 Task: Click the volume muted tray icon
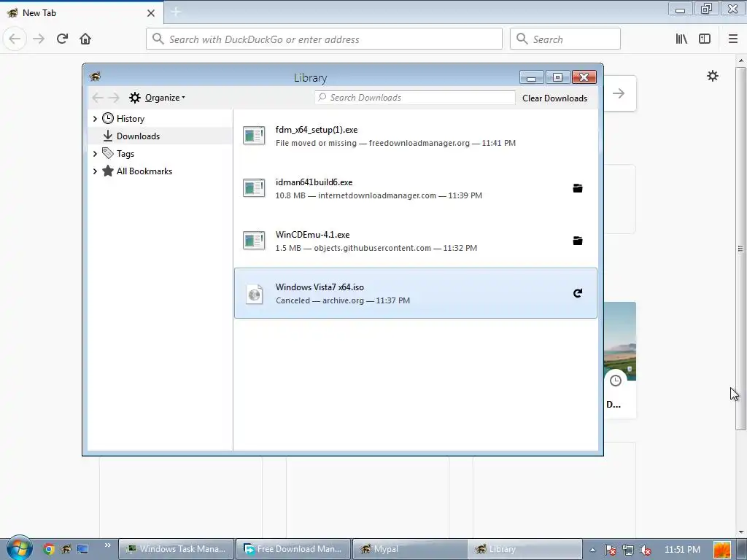(x=646, y=550)
